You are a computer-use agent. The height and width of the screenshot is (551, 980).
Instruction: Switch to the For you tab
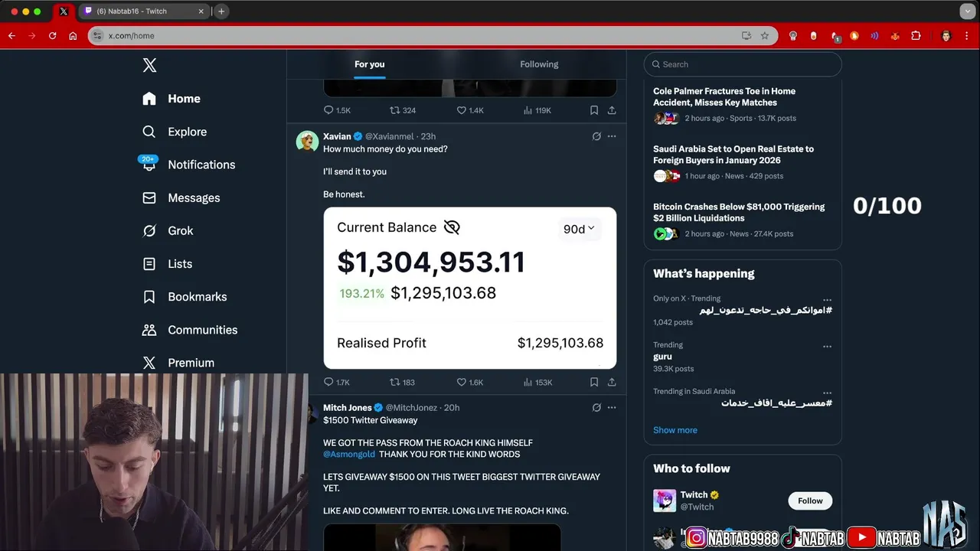coord(370,64)
